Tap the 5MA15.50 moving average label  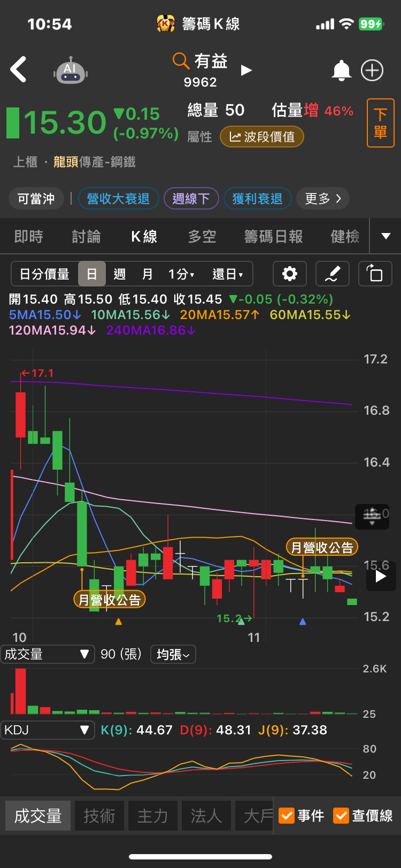click(x=45, y=315)
